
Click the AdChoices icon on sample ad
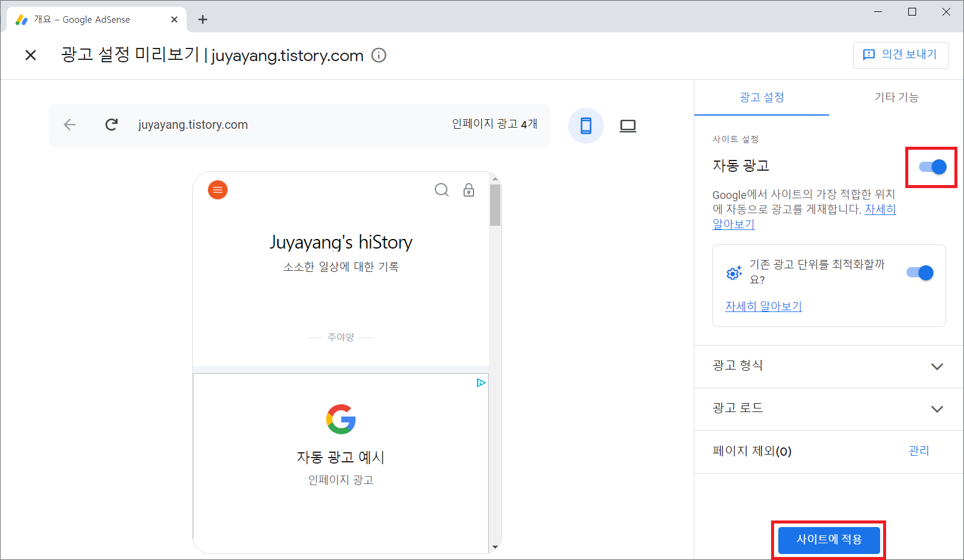pos(481,383)
